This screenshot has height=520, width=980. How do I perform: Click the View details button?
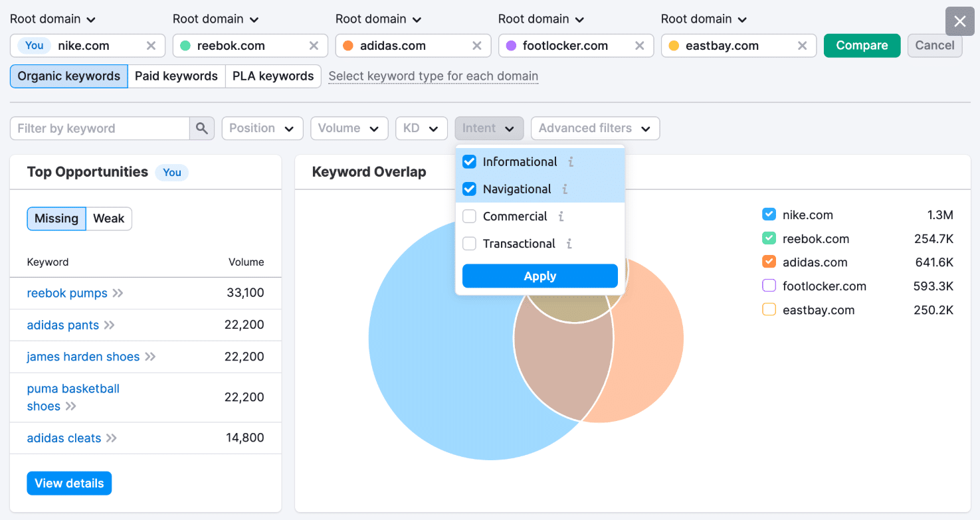(69, 483)
